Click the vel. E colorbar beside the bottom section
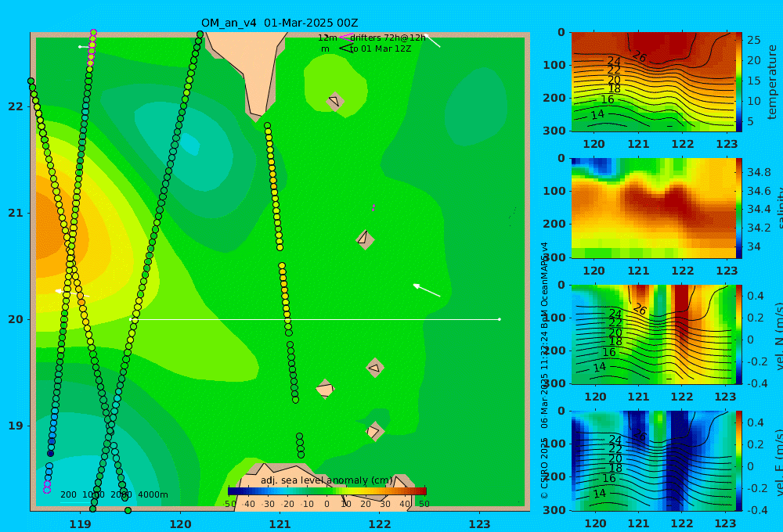The width and height of the screenshot is (783, 532). pos(739,461)
